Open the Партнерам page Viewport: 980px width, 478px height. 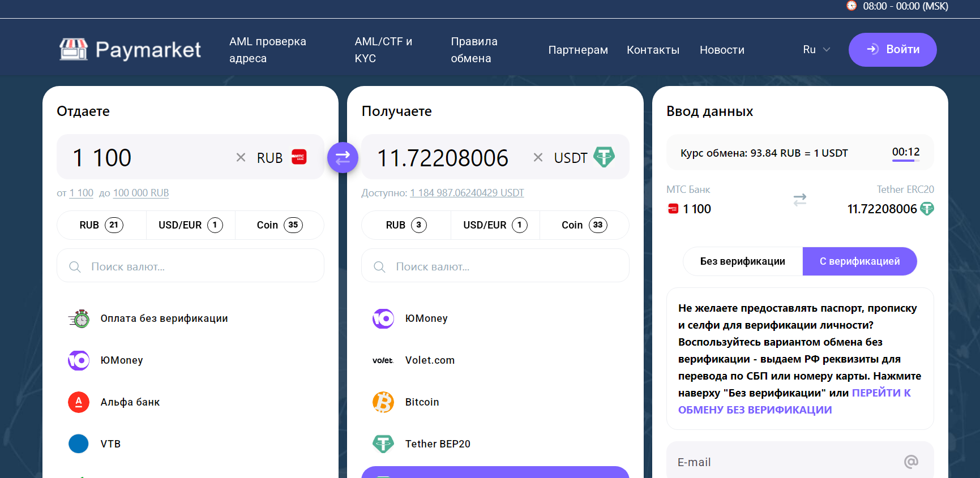click(578, 50)
